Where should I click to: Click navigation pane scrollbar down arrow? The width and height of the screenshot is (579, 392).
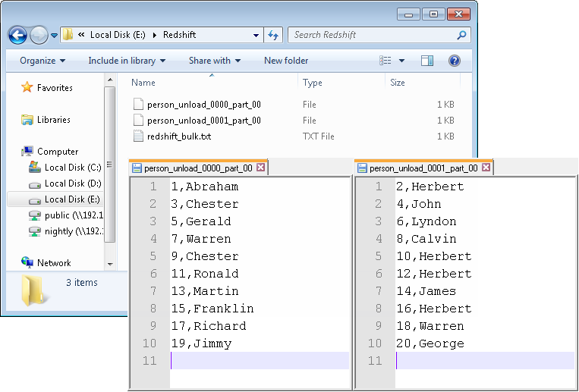110,265
